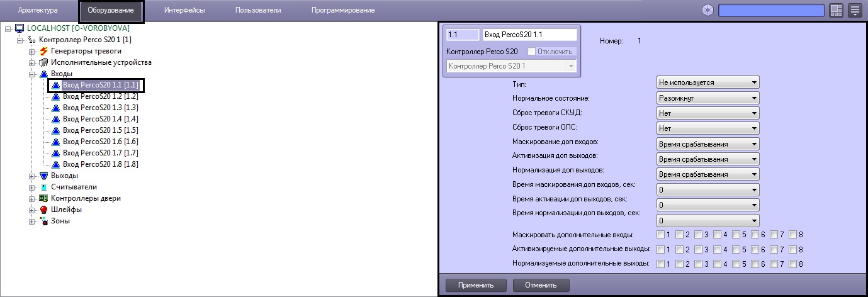Click the Исполнительные устройства device icon
The image size is (868, 297).
[44, 62]
